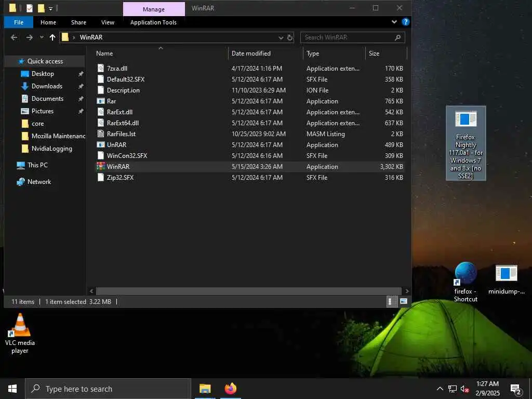Switch to large icons view layout
The width and height of the screenshot is (532, 399).
403,301
